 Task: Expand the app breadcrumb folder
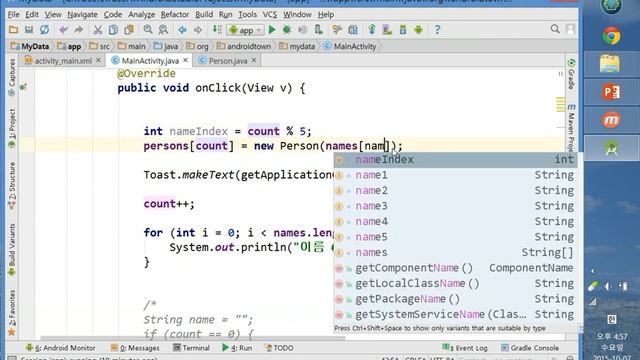pos(69,46)
